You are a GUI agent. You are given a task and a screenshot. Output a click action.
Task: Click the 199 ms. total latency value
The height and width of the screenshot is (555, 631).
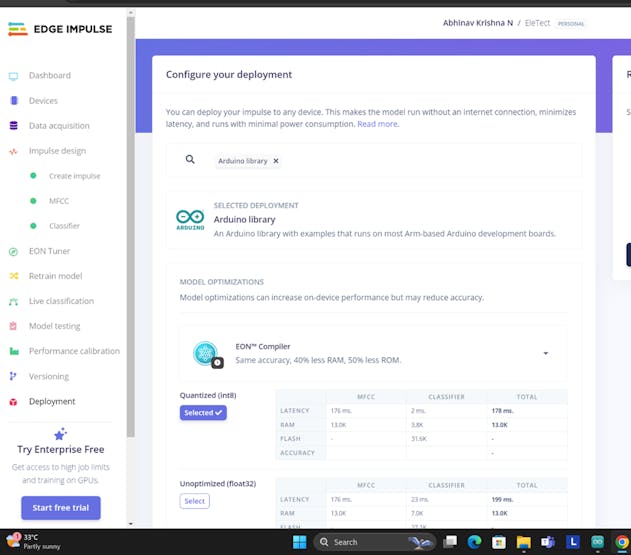[x=502, y=499]
